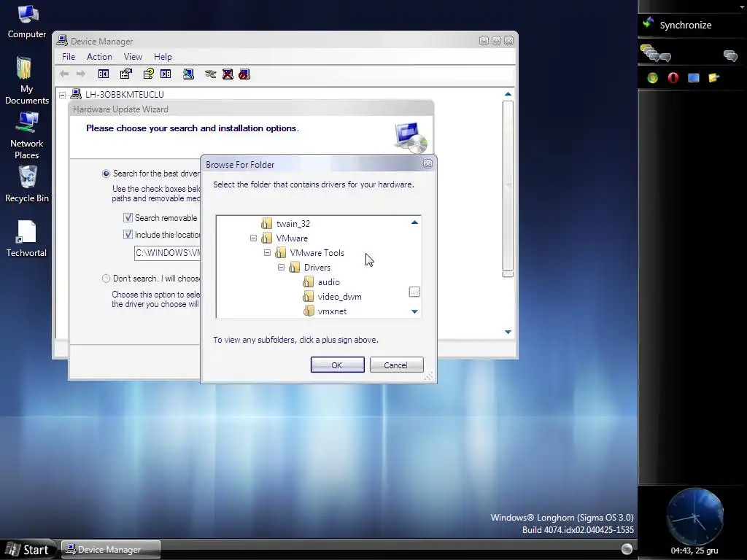The image size is (747, 560).
Task: Click the folder tree scroll up arrow
Action: tap(414, 222)
